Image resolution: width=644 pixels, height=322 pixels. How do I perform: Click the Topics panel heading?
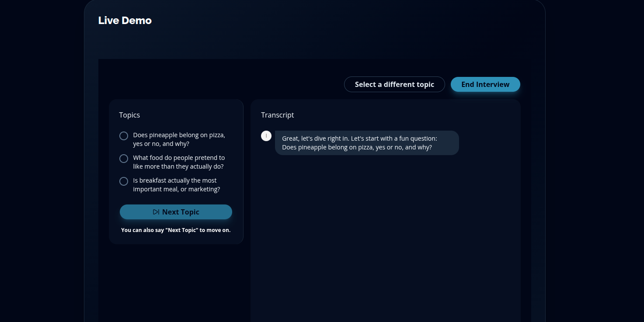coord(129,115)
